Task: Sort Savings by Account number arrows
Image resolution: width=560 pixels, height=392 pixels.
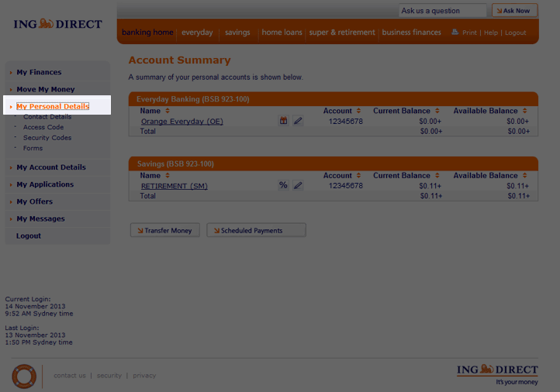Action: click(x=359, y=176)
